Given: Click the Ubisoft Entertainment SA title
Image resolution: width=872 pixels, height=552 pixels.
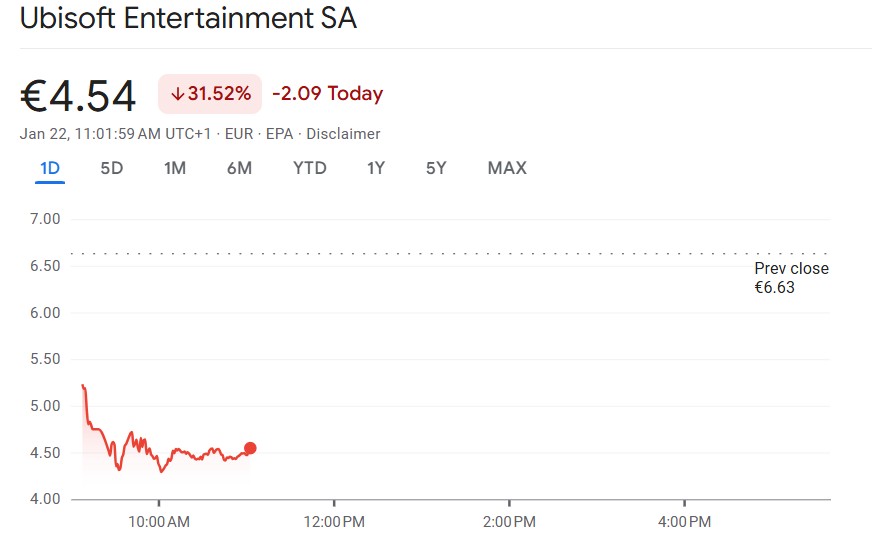Looking at the screenshot, I should 188,19.
